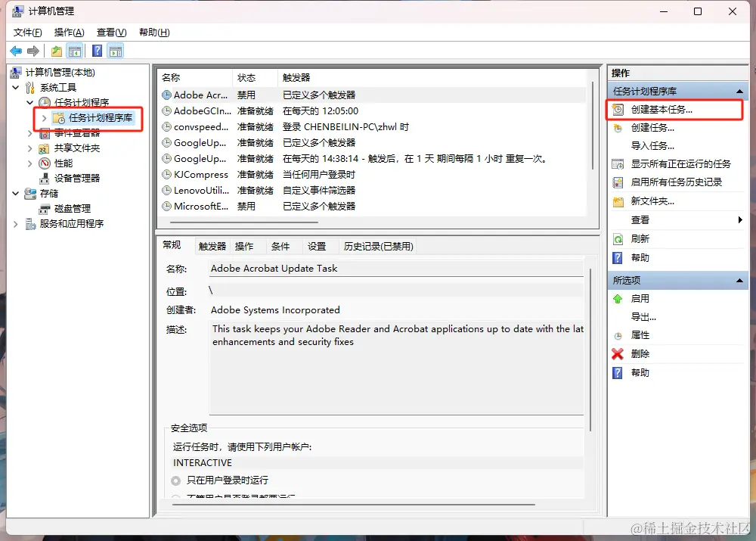The image size is (756, 541).
Task: Click the 状态 column header
Action: point(255,78)
